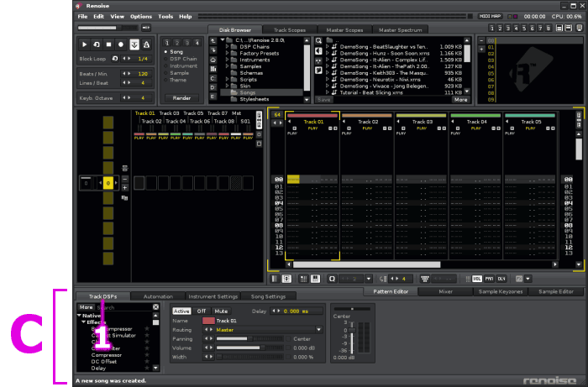Click the Record button in transport
The image size is (588, 387).
coord(121,44)
